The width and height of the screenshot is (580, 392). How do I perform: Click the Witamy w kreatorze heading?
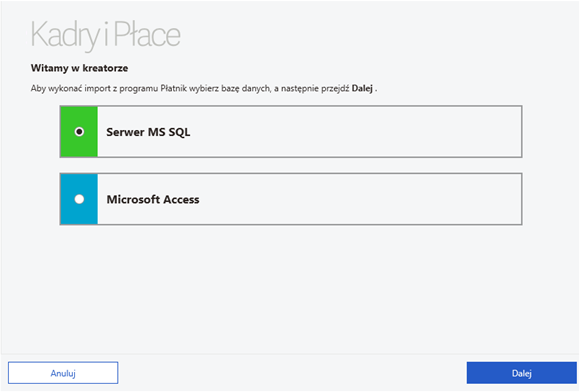pyautogui.click(x=80, y=68)
